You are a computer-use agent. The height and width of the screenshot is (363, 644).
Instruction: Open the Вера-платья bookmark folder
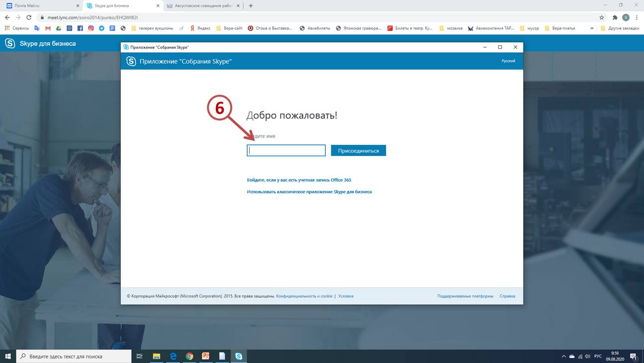[x=560, y=28]
